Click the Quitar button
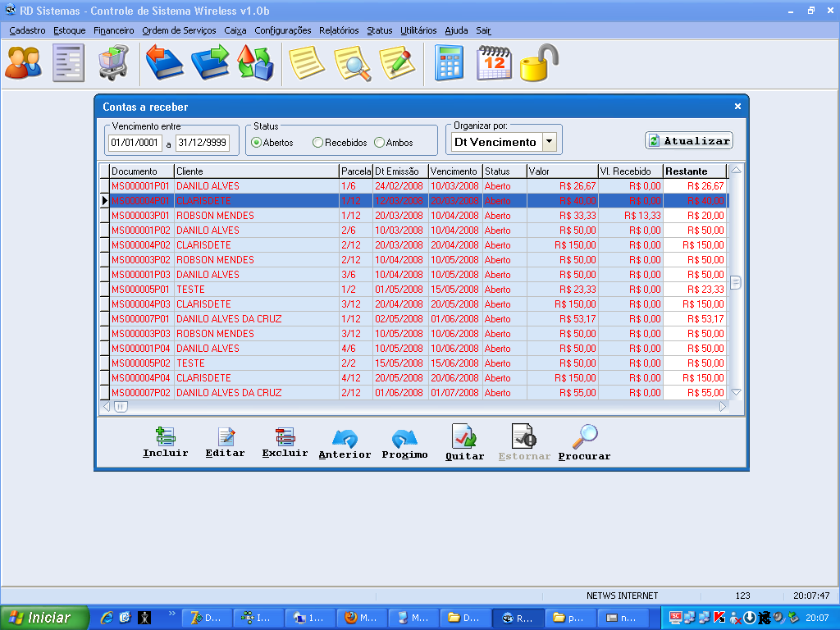The width and height of the screenshot is (840, 630). 464,442
